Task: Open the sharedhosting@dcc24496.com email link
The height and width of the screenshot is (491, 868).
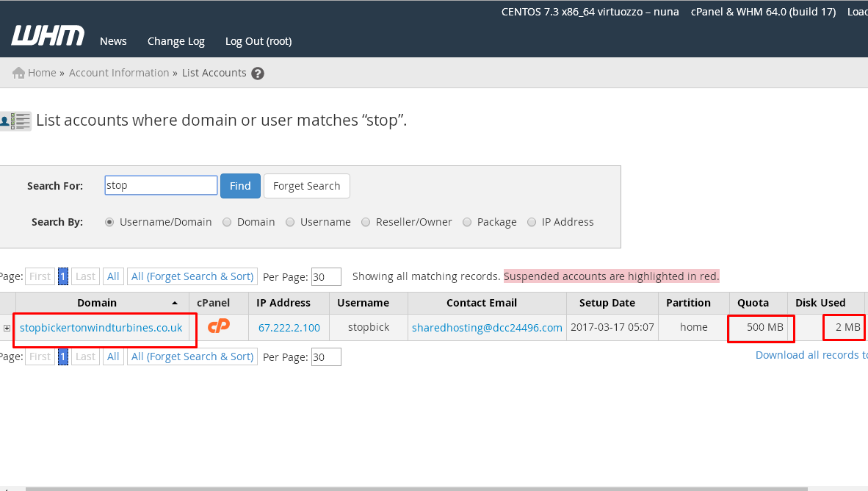Action: click(487, 328)
